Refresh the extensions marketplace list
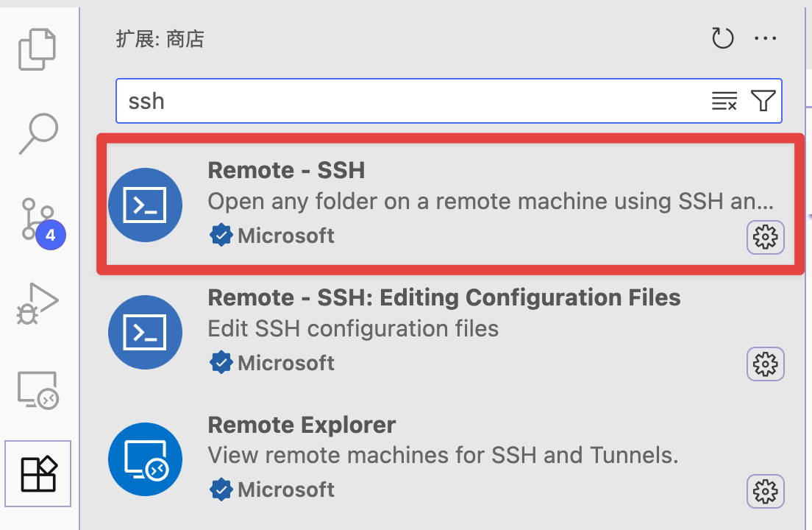The image size is (812, 530). pos(723,38)
